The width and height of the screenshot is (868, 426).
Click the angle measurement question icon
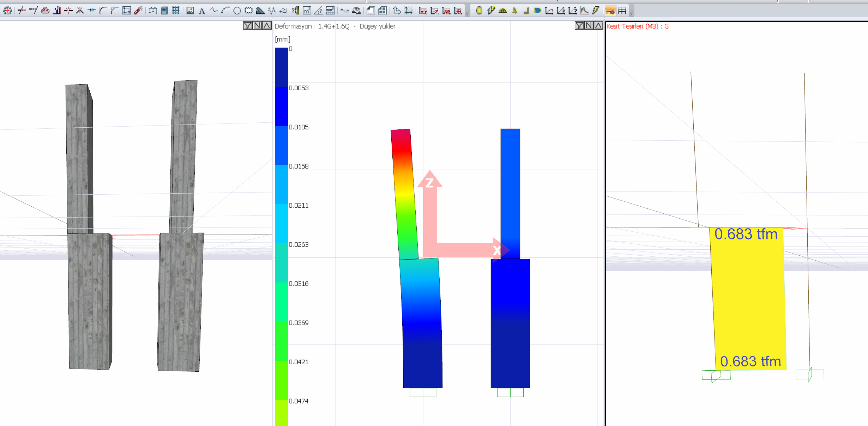pyautogui.click(x=319, y=11)
